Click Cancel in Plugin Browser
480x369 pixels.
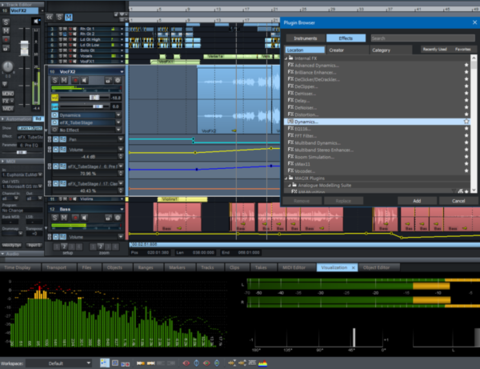(458, 201)
